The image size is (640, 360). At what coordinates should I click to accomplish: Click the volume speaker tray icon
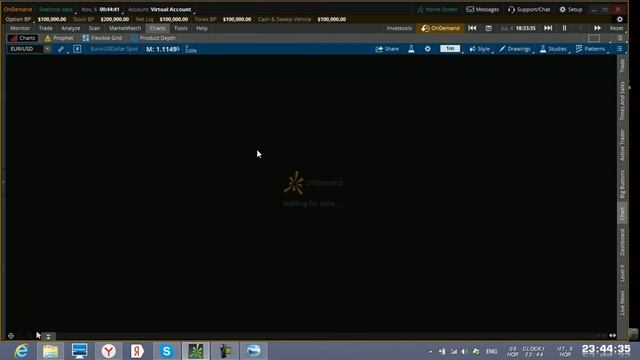(x=464, y=351)
